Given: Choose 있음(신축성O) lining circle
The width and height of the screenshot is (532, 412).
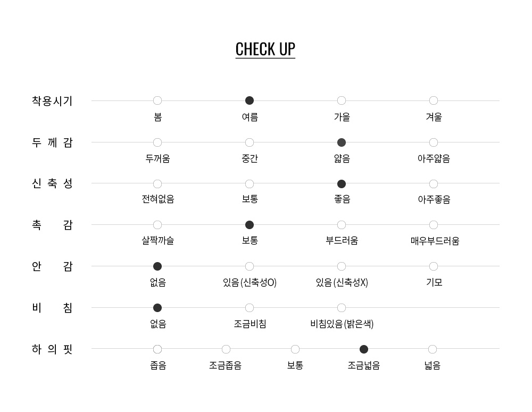Looking at the screenshot, I should pos(250,266).
